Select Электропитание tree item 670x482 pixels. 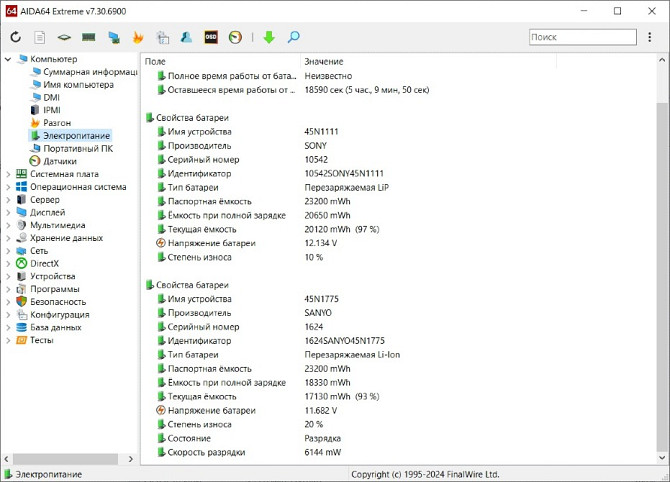point(76,135)
